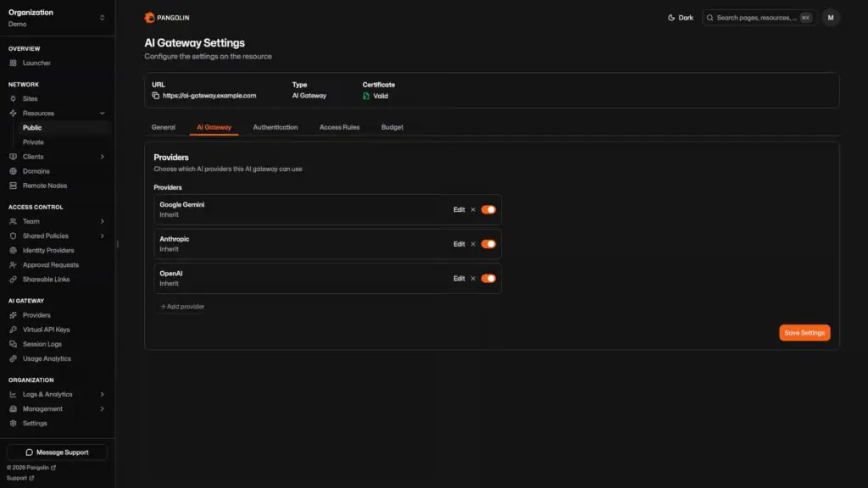868x488 pixels.
Task: Click the AI Gateway Providers icon
Action: click(14, 315)
